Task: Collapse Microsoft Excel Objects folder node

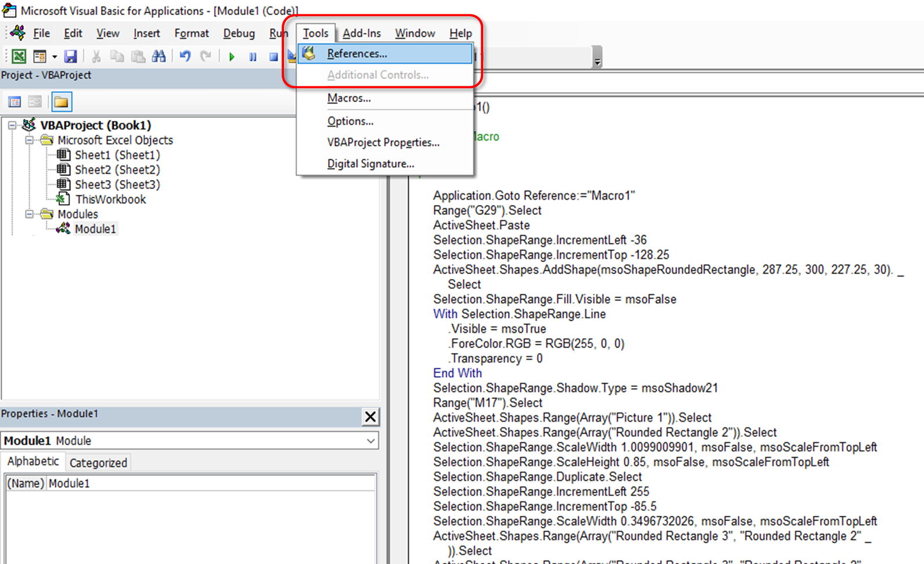Action: coord(30,141)
